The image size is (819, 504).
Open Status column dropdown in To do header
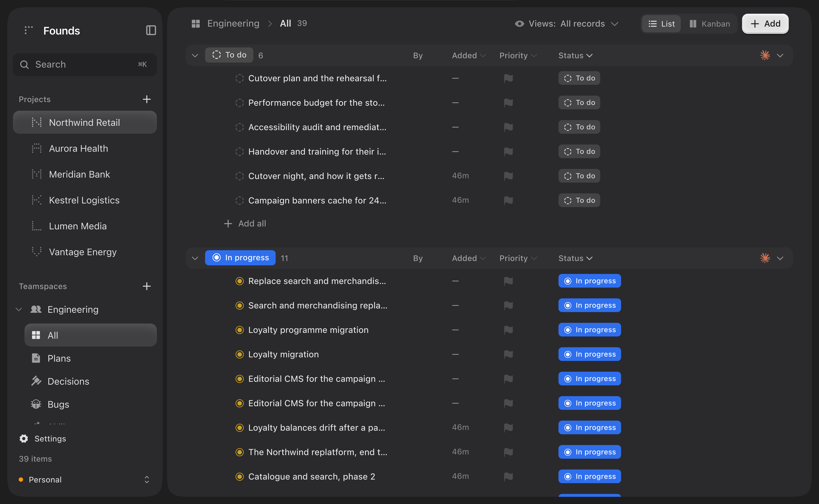point(575,55)
